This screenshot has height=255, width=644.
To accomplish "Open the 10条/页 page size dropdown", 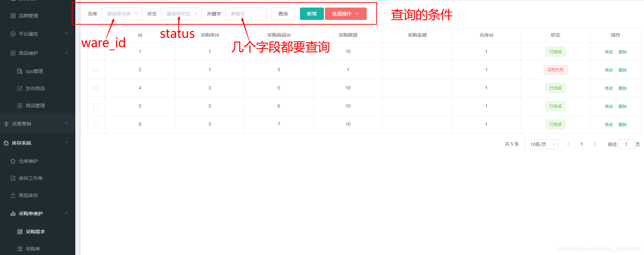I will click(541, 144).
